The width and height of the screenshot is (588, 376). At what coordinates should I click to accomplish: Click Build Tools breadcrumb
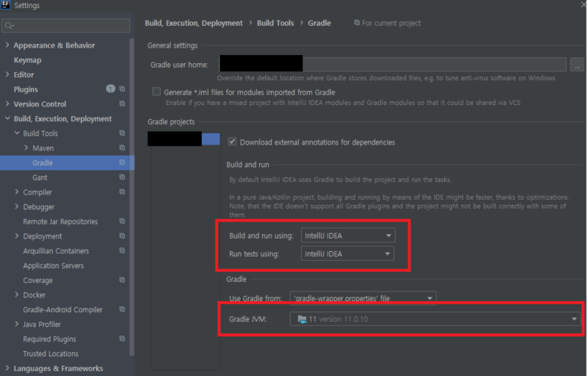(x=275, y=23)
